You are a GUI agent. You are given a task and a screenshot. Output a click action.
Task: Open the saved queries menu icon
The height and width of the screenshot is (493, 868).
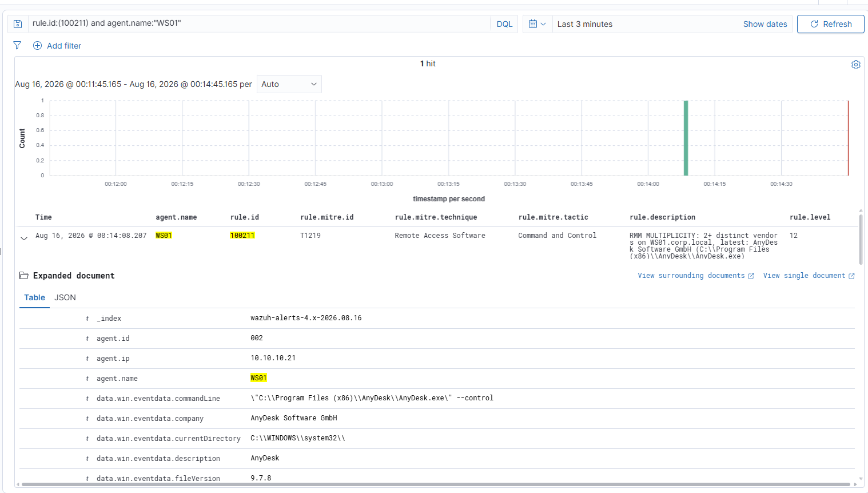[x=18, y=24]
